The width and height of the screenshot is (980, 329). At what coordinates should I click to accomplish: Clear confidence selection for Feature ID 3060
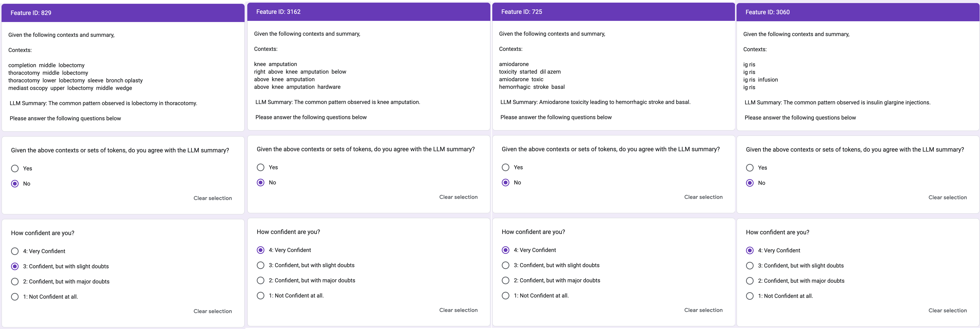click(947, 310)
